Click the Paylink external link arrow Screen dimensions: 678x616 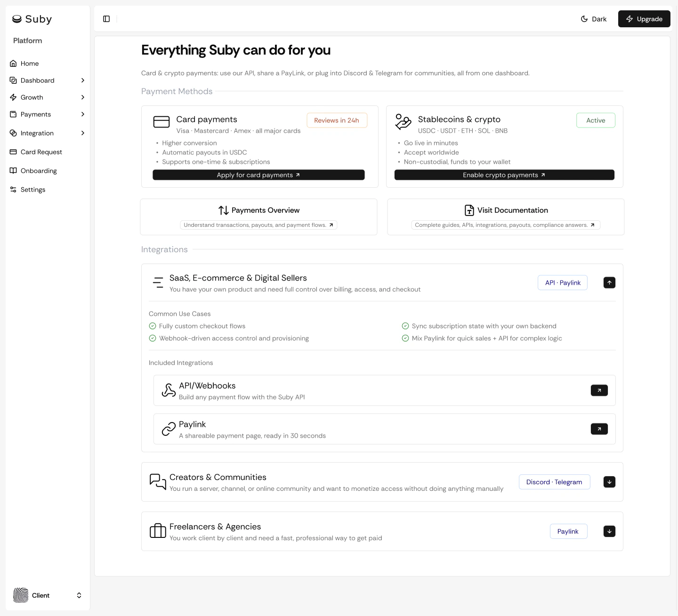(x=599, y=429)
